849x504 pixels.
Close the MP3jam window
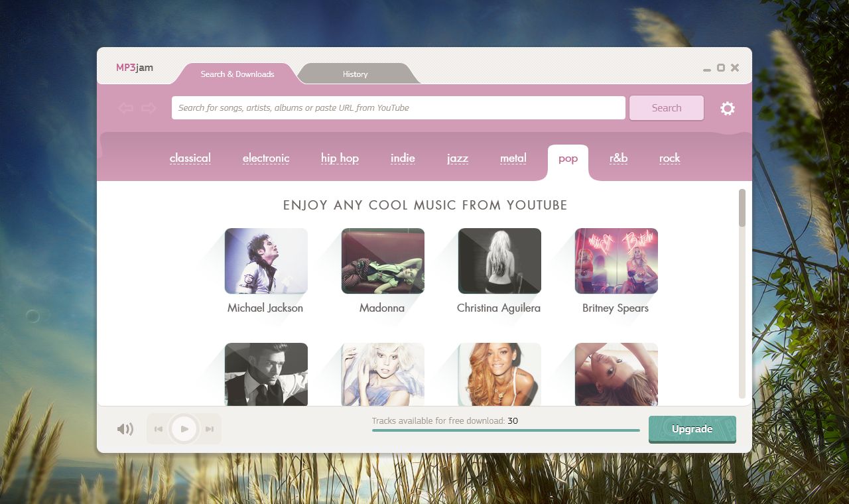[x=735, y=68]
